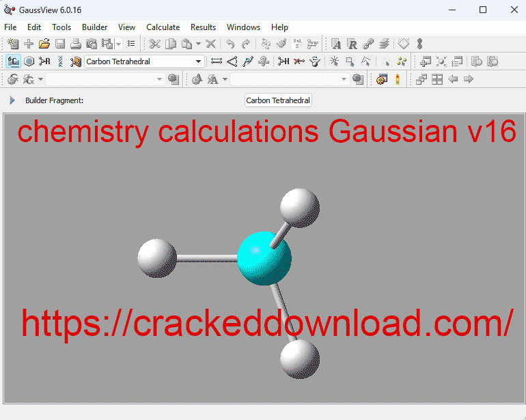The height and width of the screenshot is (420, 526).
Task: Open the movie save options arrow
Action: tap(118, 44)
